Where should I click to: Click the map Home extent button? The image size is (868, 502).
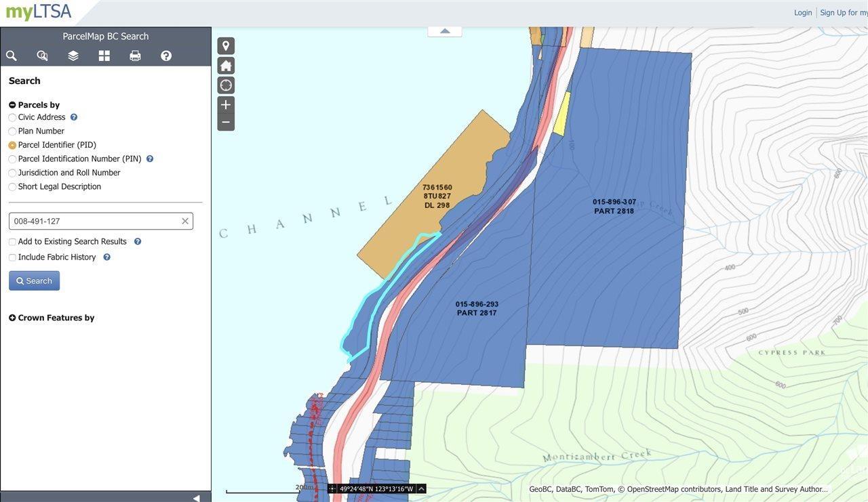point(226,66)
